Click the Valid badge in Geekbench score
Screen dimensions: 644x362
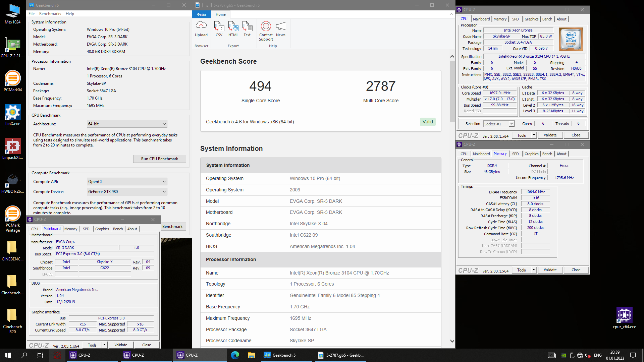428,122
